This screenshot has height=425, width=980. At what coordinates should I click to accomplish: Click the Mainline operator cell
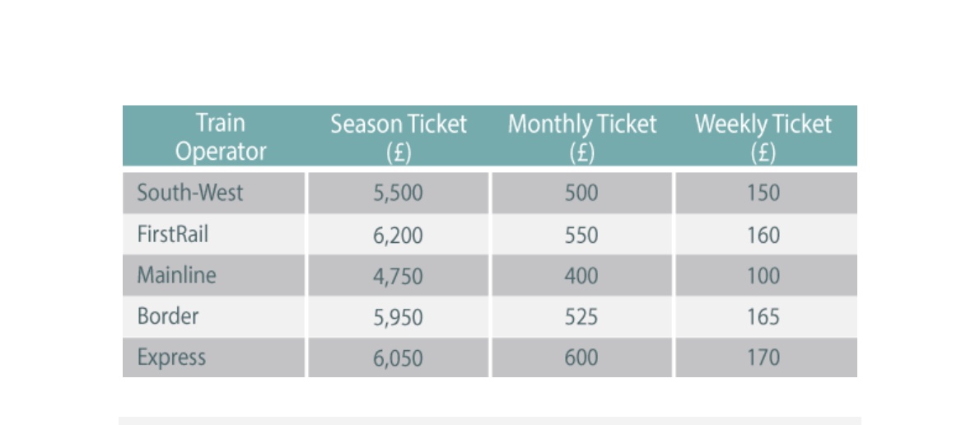(214, 276)
